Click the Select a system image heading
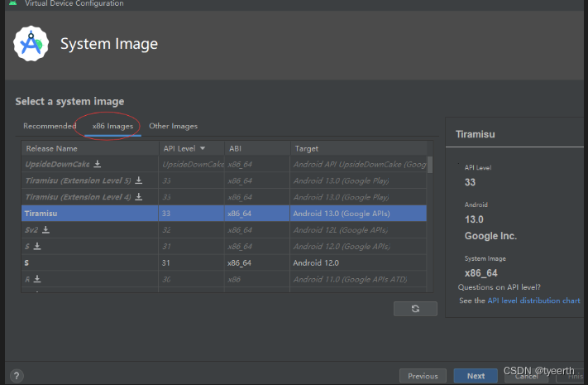 (x=69, y=101)
